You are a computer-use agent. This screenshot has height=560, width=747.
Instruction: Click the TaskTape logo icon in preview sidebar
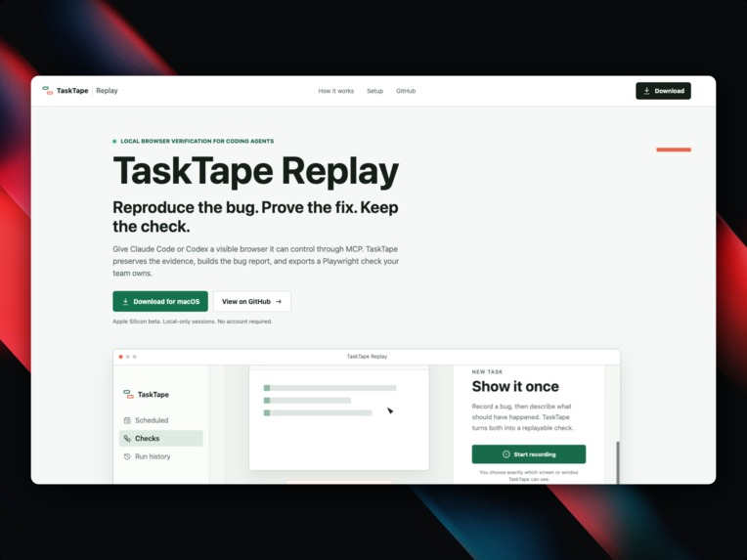pyautogui.click(x=128, y=394)
